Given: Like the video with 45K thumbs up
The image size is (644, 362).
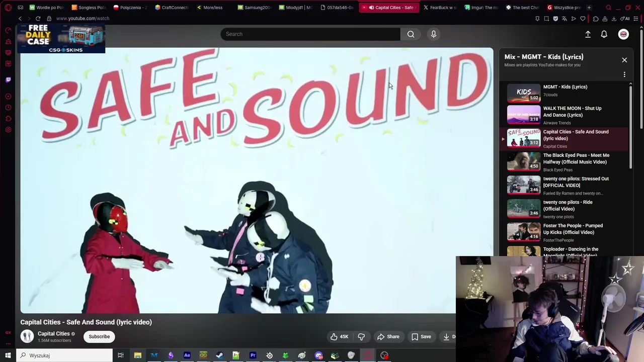Looking at the screenshot, I should [339, 337].
